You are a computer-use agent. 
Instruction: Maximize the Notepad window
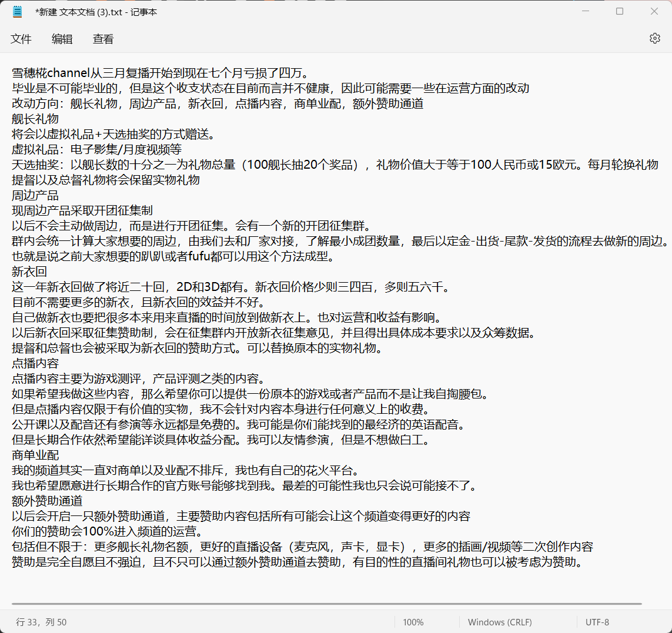point(619,12)
